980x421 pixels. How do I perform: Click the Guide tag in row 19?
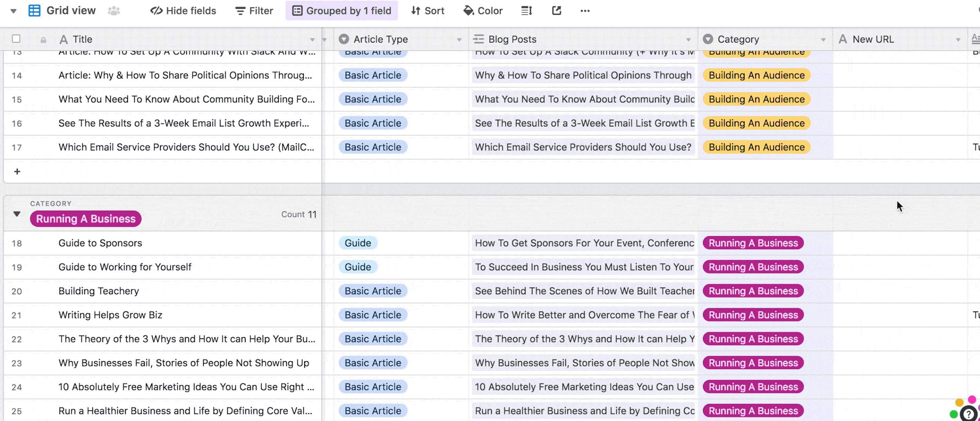pyautogui.click(x=358, y=267)
